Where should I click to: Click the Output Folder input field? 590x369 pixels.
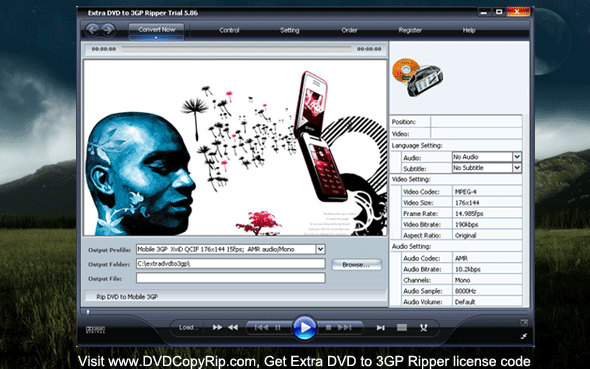coord(231,264)
